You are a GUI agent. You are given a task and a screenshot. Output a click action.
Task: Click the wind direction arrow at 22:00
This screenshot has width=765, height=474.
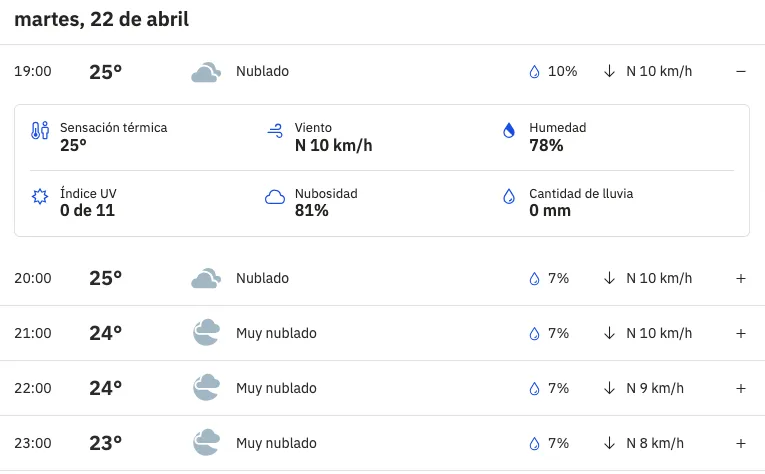609,388
